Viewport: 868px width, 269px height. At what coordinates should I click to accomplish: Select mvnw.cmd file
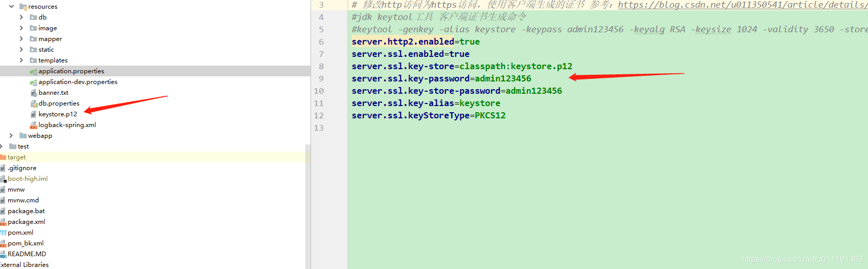pyautogui.click(x=23, y=200)
